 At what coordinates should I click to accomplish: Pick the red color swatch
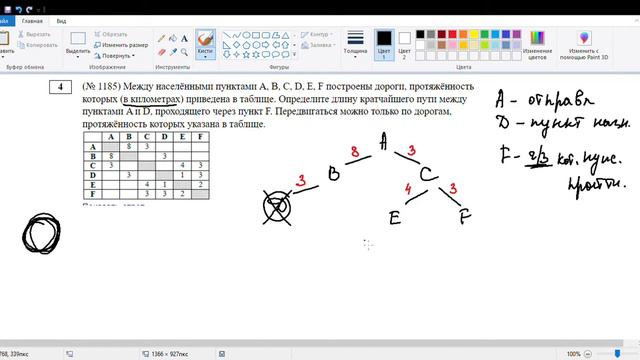tap(452, 34)
